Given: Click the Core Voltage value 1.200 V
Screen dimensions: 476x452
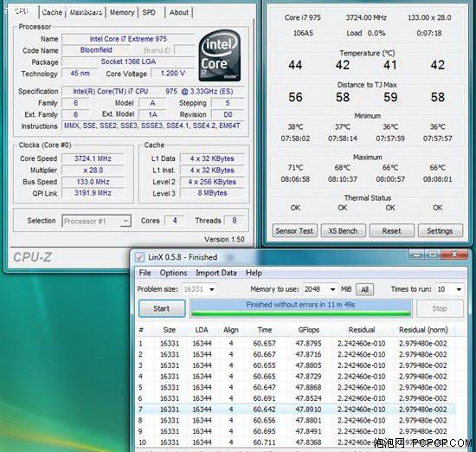Looking at the screenshot, I should click(x=173, y=74).
